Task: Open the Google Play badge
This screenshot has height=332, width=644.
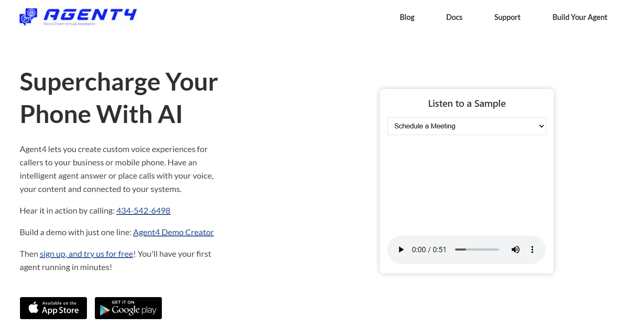Action: click(x=128, y=308)
